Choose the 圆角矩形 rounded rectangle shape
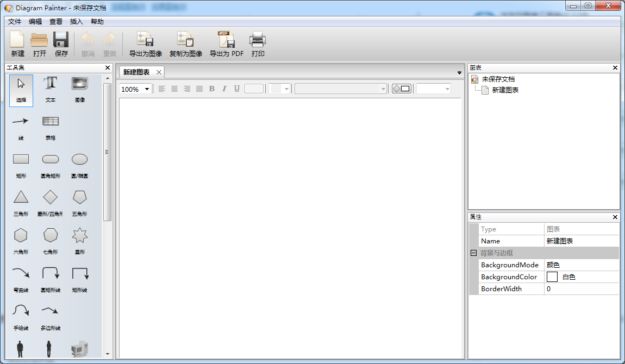The width and height of the screenshot is (625, 364). (50, 166)
